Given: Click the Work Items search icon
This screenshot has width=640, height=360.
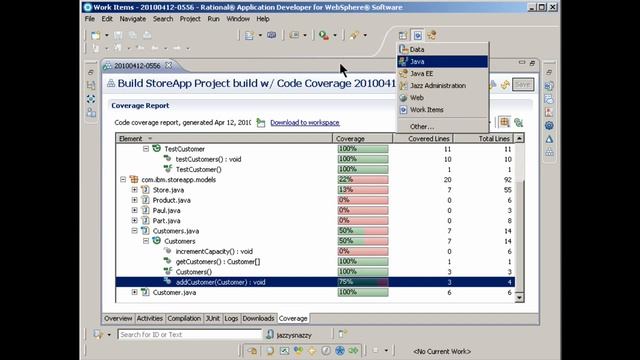Looking at the screenshot, I should pos(98,334).
